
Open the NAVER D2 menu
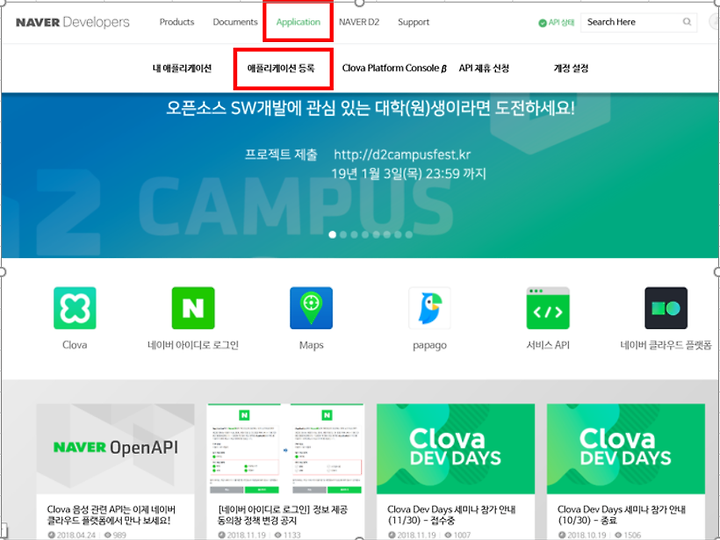[359, 22]
